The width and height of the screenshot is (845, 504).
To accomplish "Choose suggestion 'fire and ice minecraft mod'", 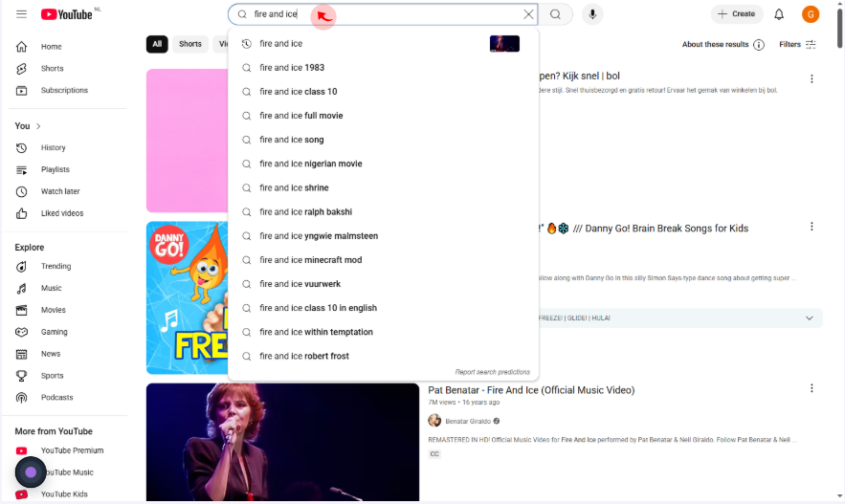I will [x=383, y=260].
